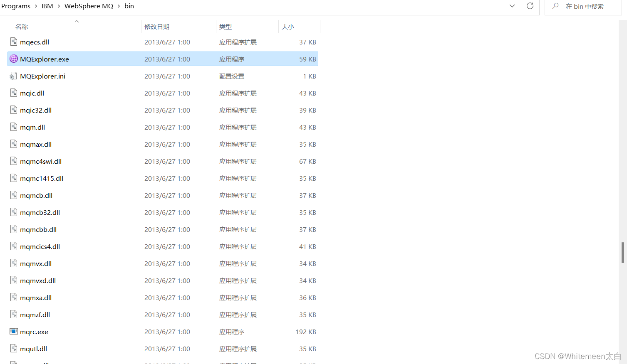Refresh the bin folder view
Viewport: 627px width, 364px height.
[x=530, y=6]
